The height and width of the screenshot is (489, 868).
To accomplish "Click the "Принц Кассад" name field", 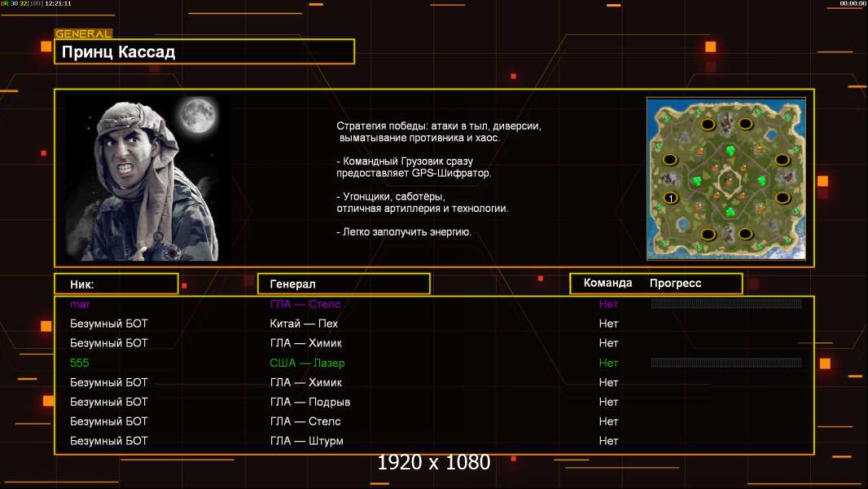I will [204, 52].
